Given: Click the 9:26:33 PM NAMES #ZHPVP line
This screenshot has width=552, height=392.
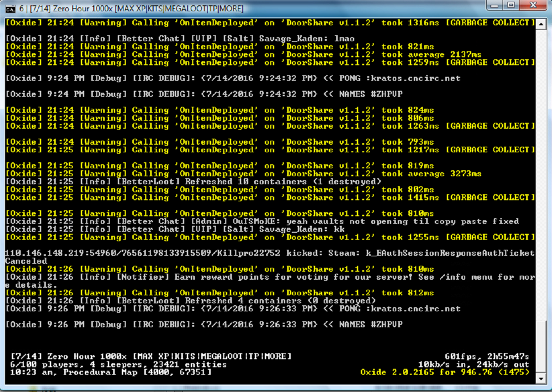Looking at the screenshot, I should coord(204,325).
